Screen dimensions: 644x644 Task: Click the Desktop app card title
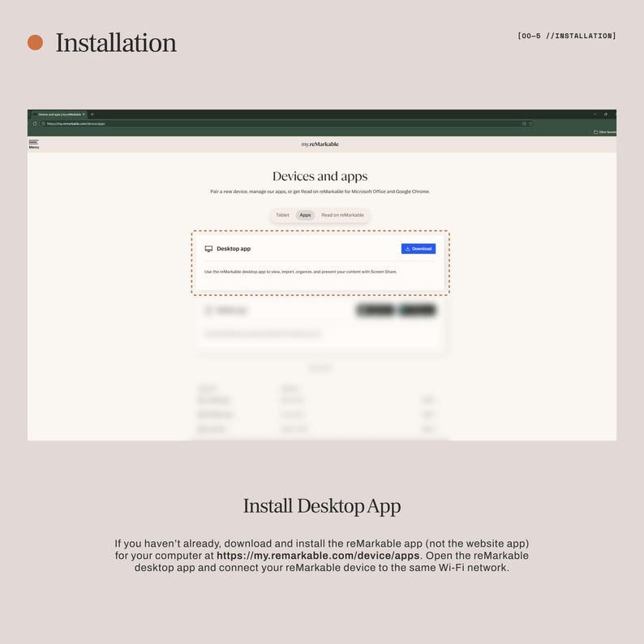[234, 249]
